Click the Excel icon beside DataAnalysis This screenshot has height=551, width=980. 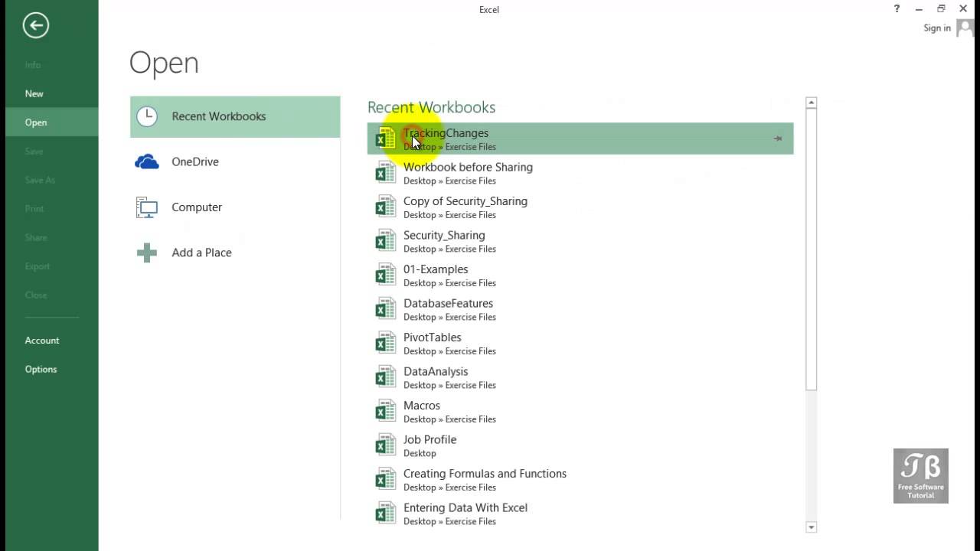(x=385, y=377)
